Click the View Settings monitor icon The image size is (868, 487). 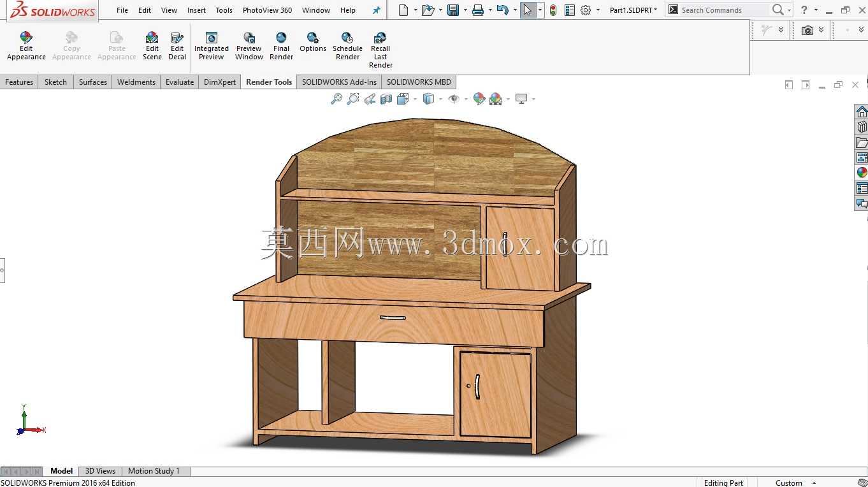tap(521, 99)
